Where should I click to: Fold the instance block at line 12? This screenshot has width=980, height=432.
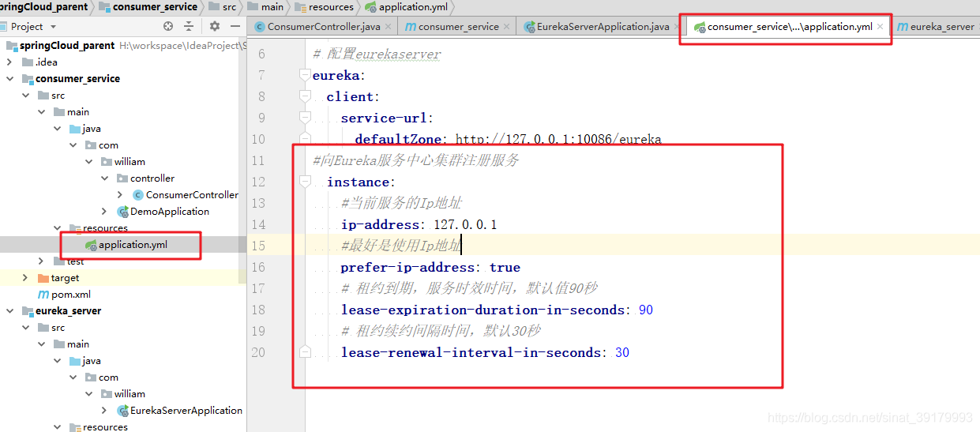[x=305, y=182]
